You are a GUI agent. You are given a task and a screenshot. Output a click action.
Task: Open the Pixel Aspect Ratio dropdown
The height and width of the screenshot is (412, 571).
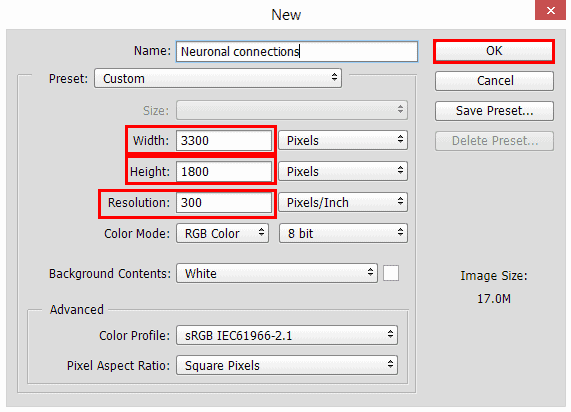287,365
